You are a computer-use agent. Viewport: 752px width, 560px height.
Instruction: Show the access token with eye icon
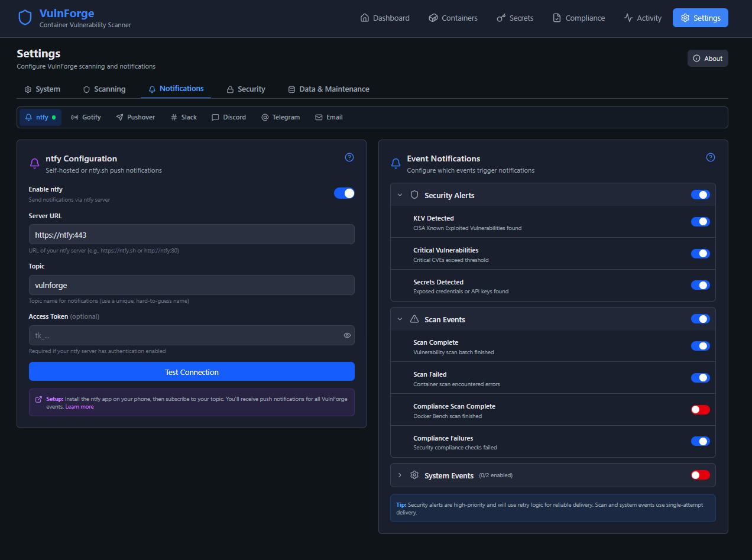pyautogui.click(x=348, y=335)
